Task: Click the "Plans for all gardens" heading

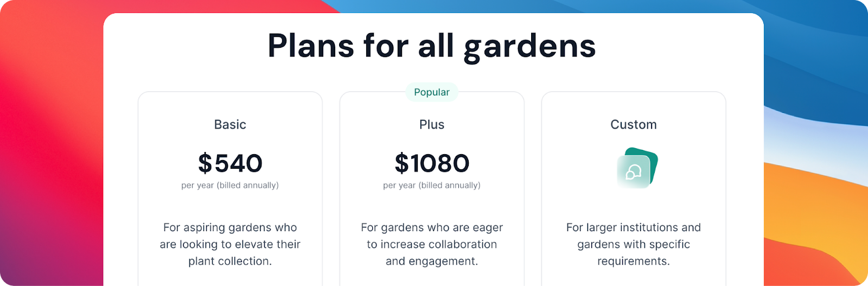Action: [x=432, y=46]
